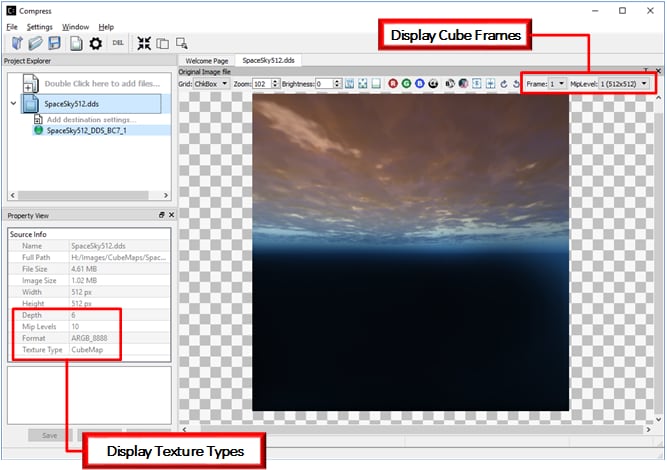
Task: Click the open project folder icon
Action: (35, 44)
